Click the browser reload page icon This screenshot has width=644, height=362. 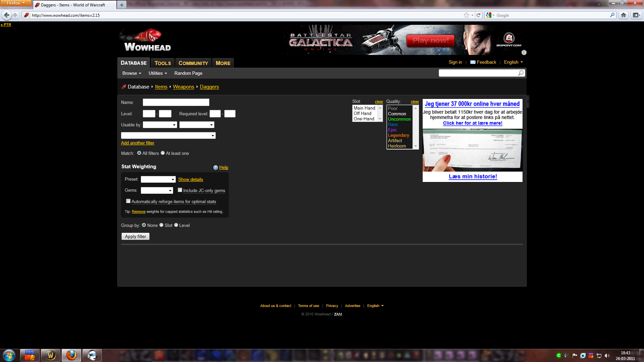click(x=479, y=15)
